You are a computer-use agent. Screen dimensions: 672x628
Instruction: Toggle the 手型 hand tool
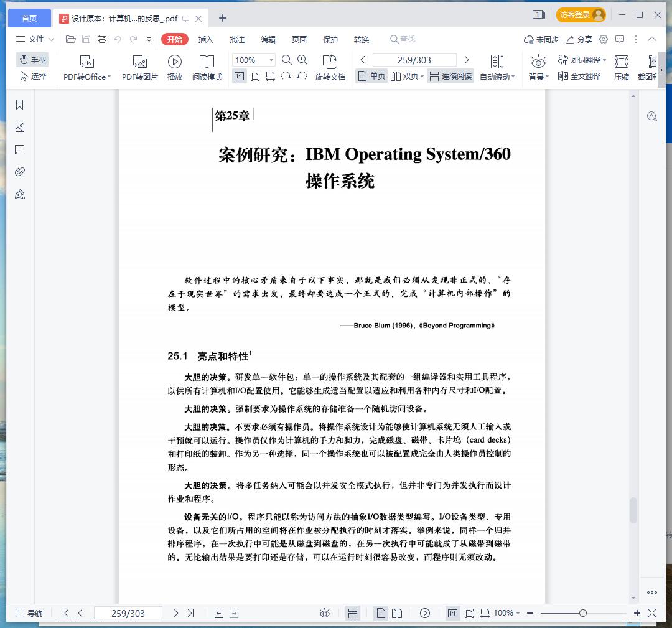tap(32, 60)
